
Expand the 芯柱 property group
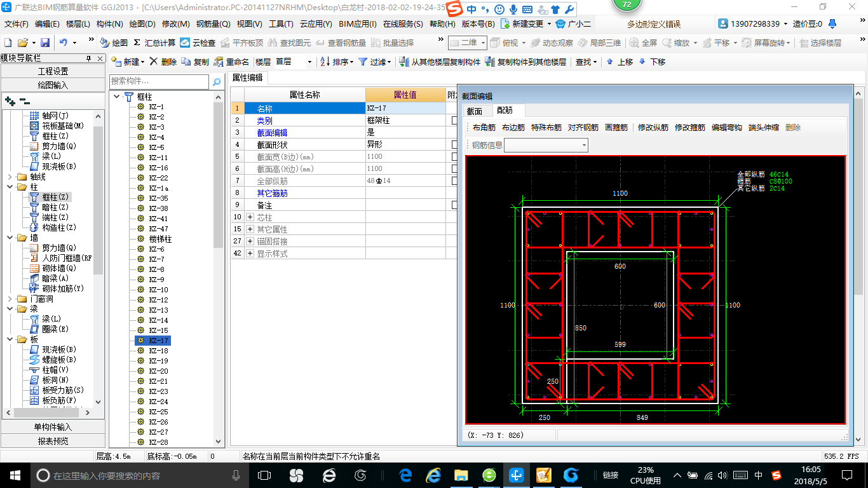(250, 217)
